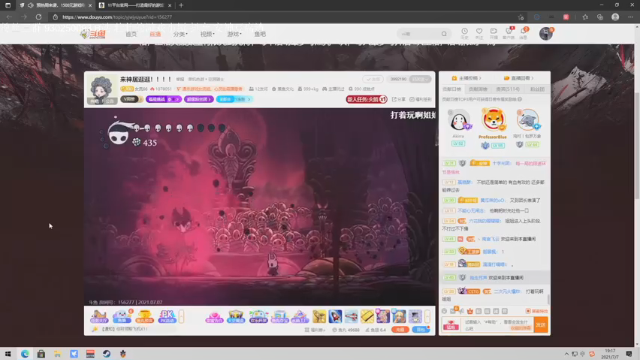The image size is (640, 360).
Task: Expand more gifts arrow at gift bar end
Action: pyautogui.click(x=427, y=316)
